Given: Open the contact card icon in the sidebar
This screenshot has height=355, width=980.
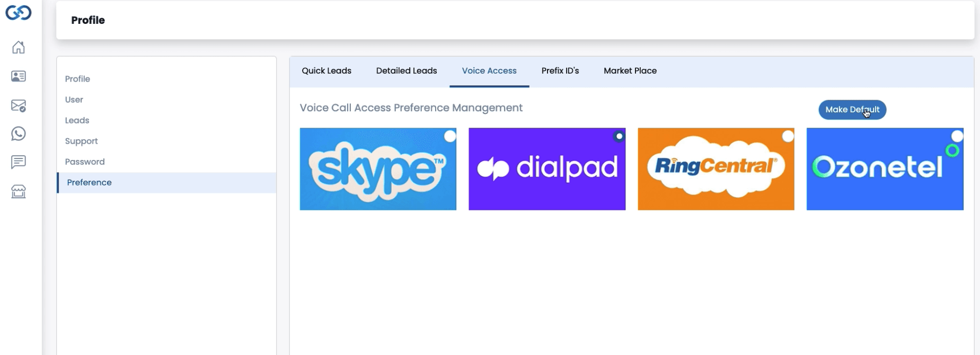Looking at the screenshot, I should coord(19,76).
